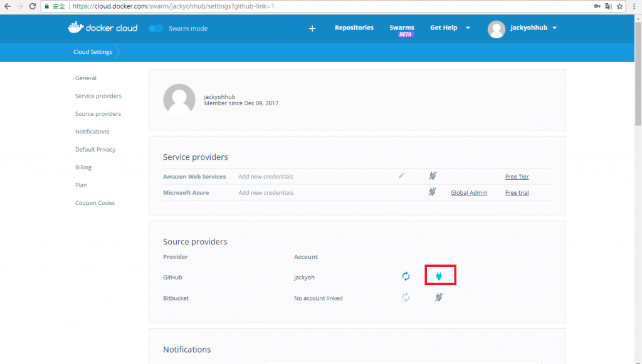Select Service providers in the sidebar
This screenshot has height=364, width=642.
(x=98, y=96)
